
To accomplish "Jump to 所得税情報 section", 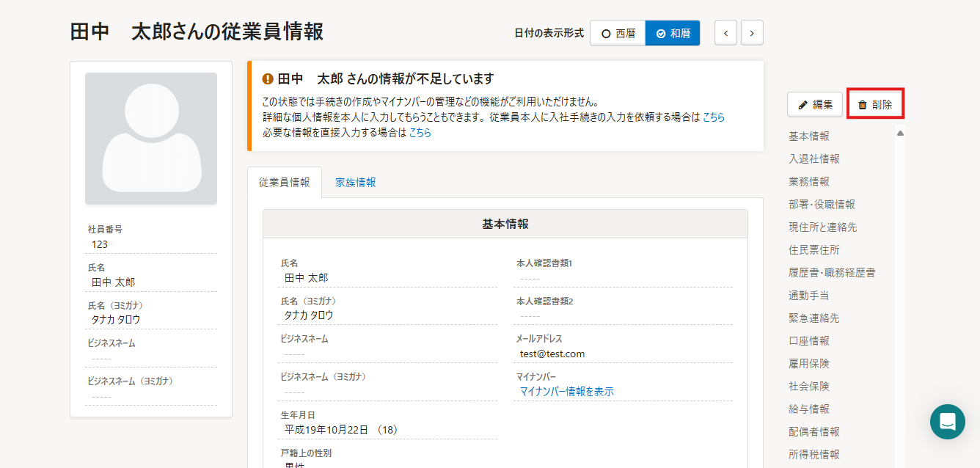I will pos(814,455).
